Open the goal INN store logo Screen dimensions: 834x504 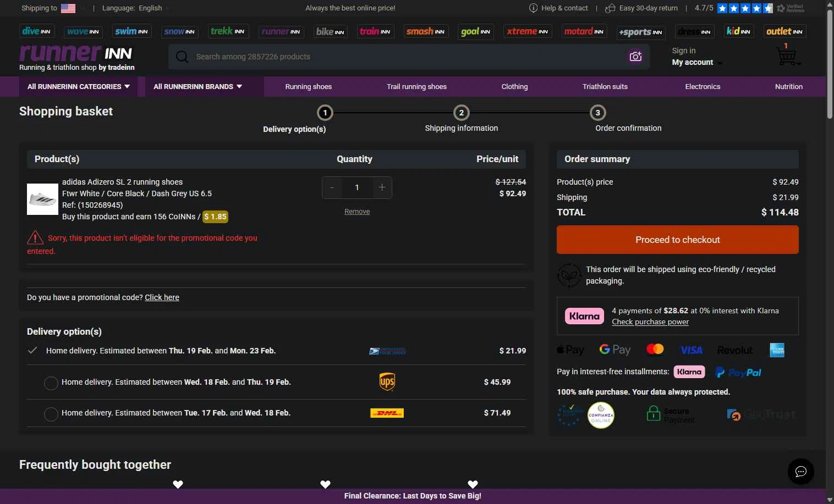(476, 31)
